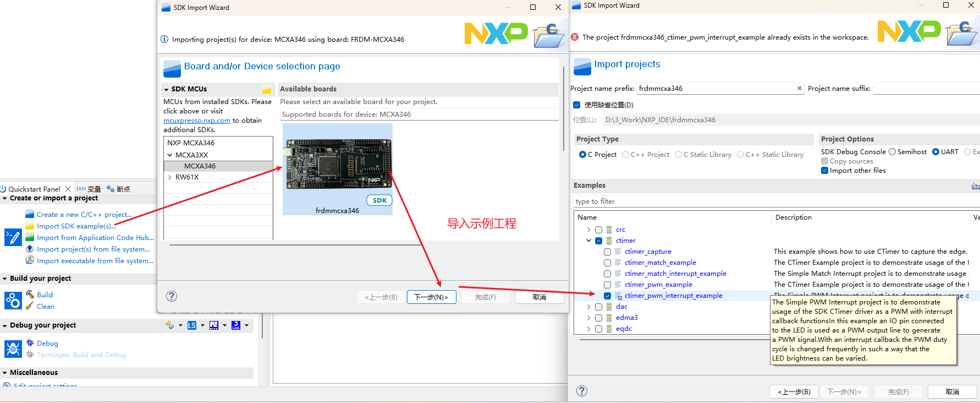Click 取消 in Board selection wizard
Image resolution: width=980 pixels, height=403 pixels.
539,297
